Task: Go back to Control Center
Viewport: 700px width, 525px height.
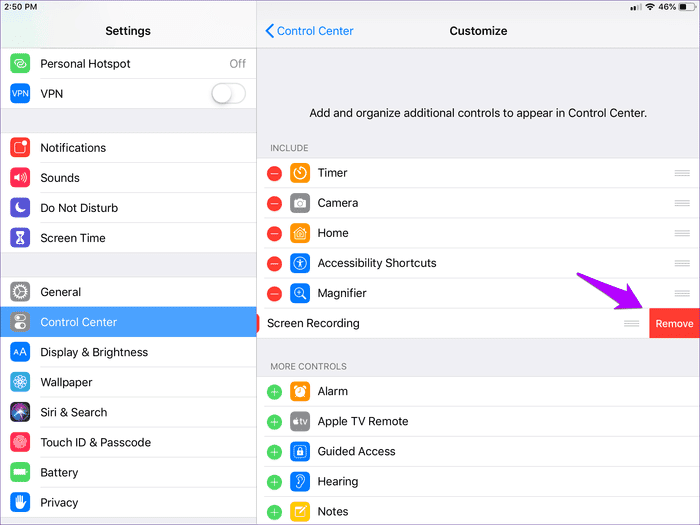Action: [309, 31]
